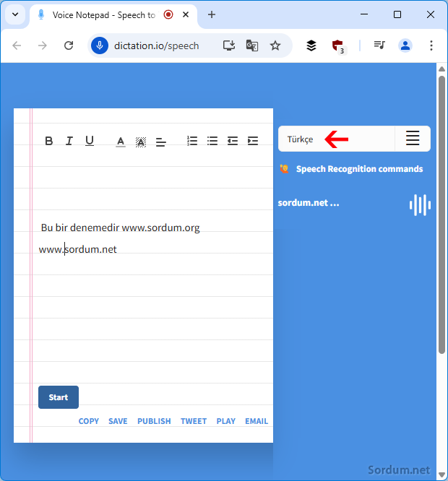448x481 pixels.
Task: Reload the dictation.io page
Action: click(x=69, y=45)
